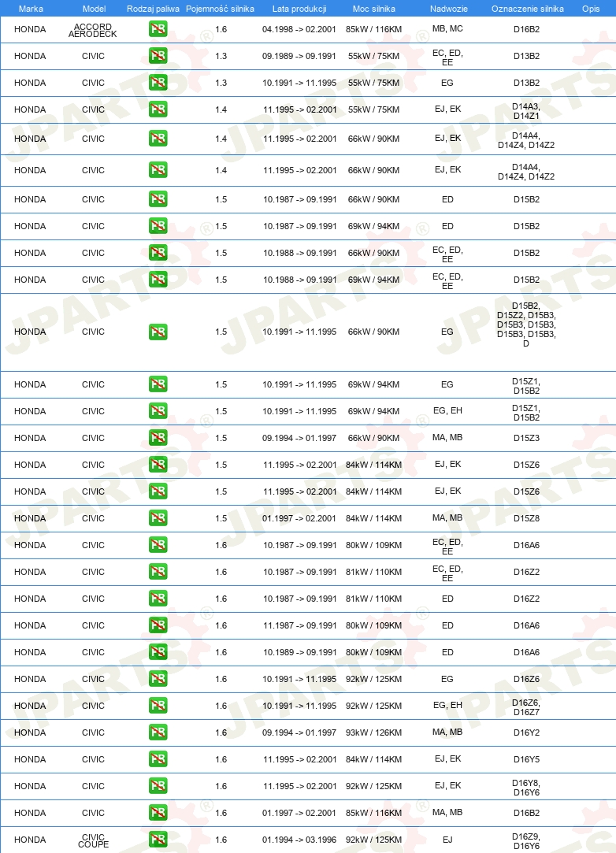
Task: Click production dates 11.1987 -> 09.1991
Action: click(300, 625)
